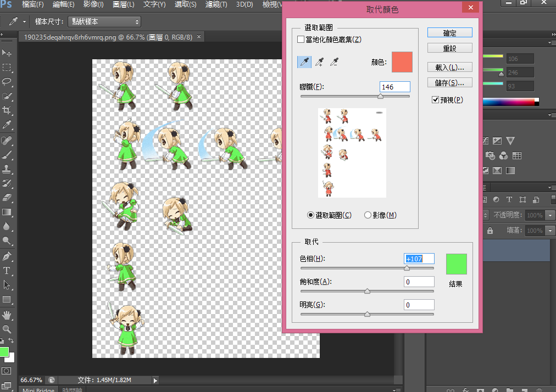Open the Color panel flyout menu

[552, 42]
